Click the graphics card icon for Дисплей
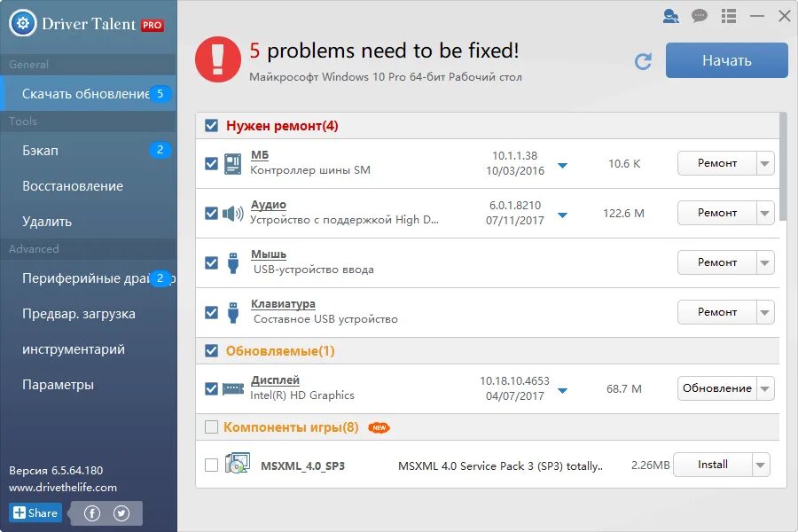 coord(233,389)
